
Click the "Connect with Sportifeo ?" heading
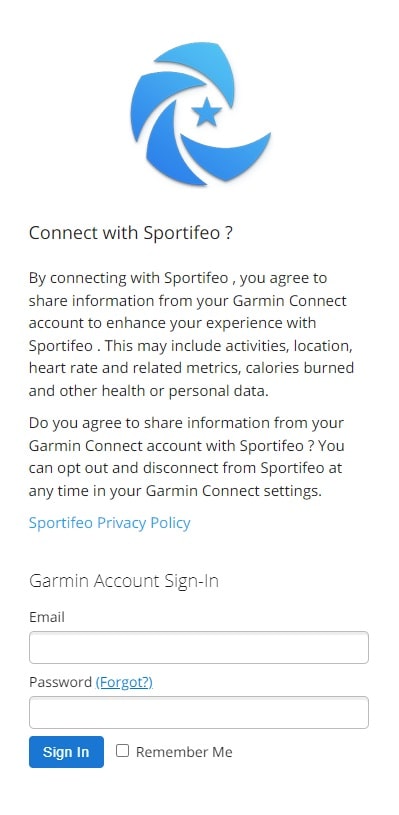coord(130,233)
